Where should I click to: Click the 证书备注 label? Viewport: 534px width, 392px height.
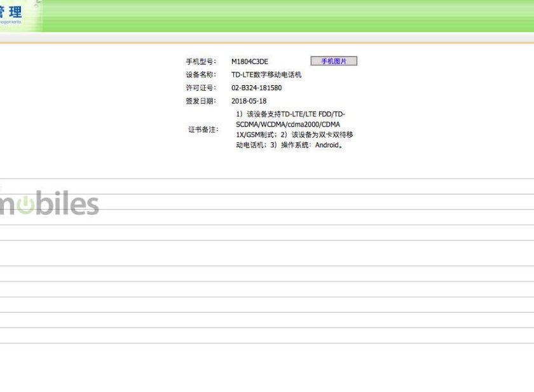203,130
